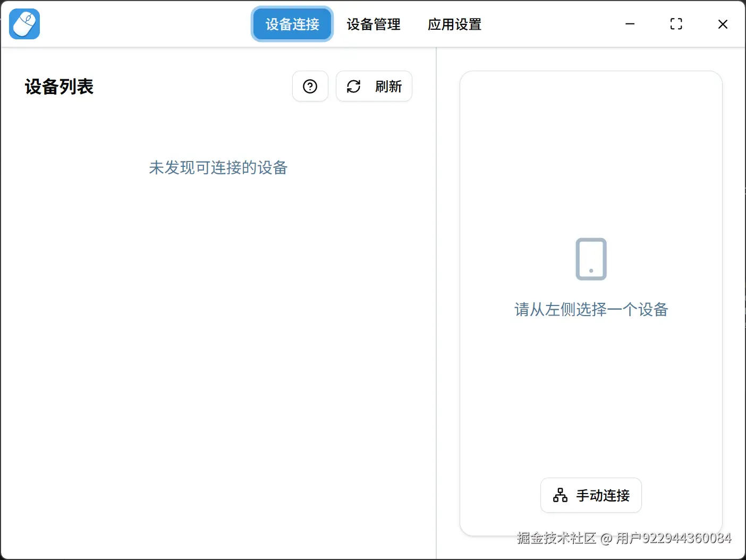This screenshot has width=746, height=560.
Task: Click the 设备列表 heading
Action: pos(59,87)
